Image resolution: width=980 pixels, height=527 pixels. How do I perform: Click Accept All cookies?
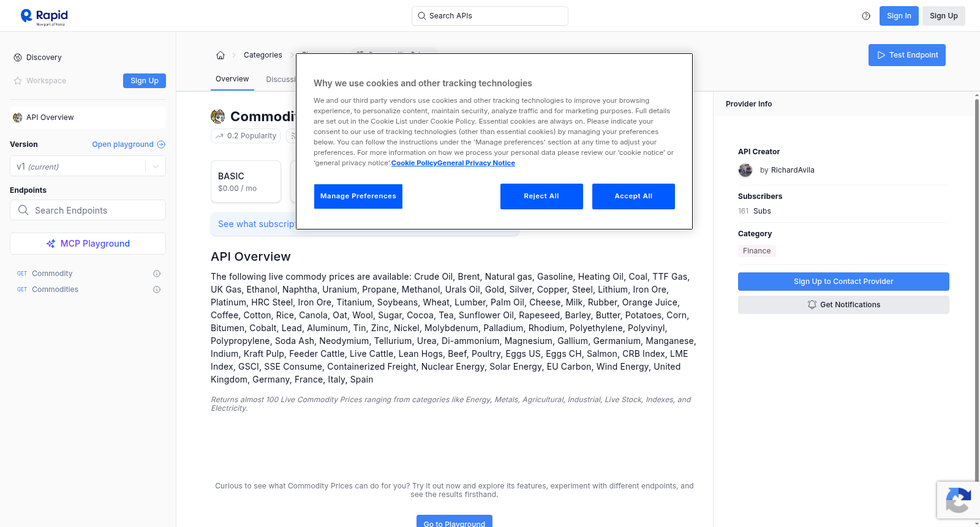pos(633,196)
